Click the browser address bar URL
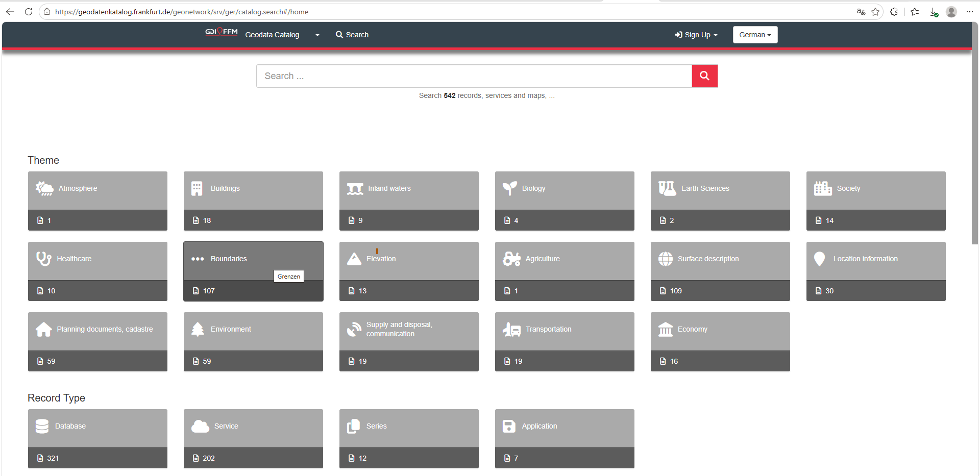The height and width of the screenshot is (476, 980). [182, 12]
